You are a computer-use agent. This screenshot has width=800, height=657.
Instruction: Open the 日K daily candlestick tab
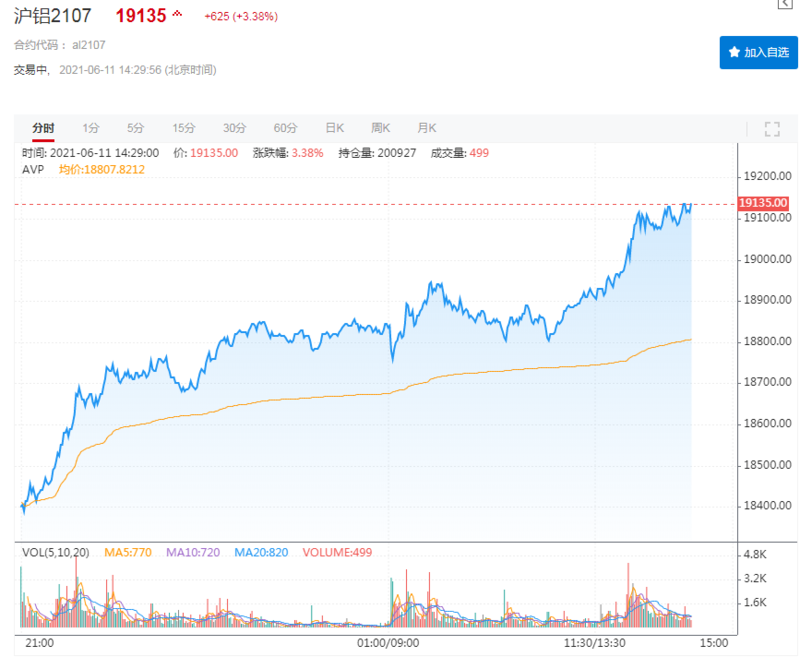pos(335,128)
